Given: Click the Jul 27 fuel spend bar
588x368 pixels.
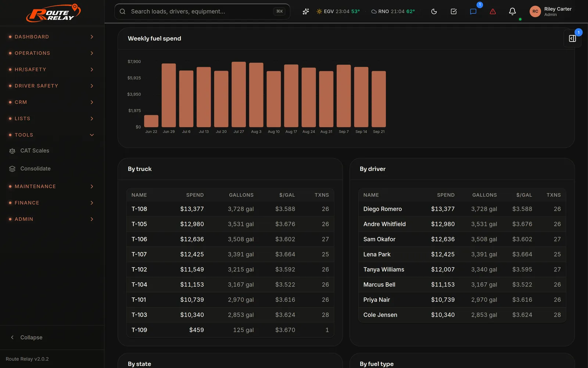Looking at the screenshot, I should [239, 94].
